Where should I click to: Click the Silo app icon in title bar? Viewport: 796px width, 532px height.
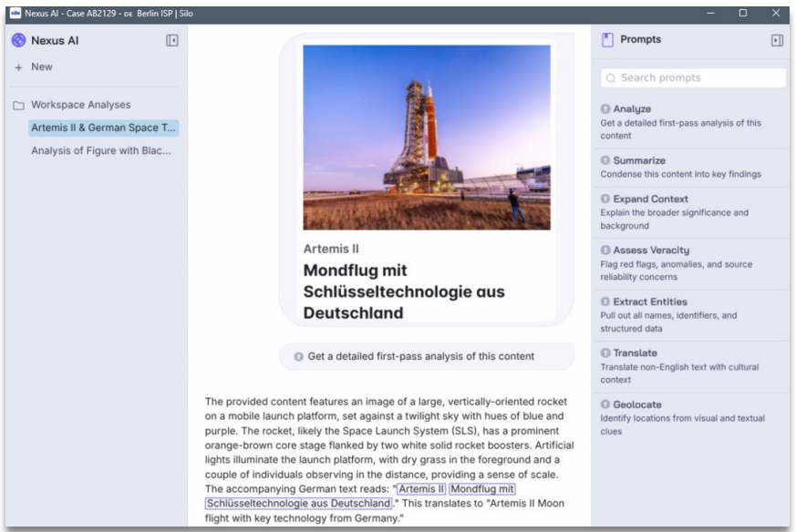coord(16,13)
